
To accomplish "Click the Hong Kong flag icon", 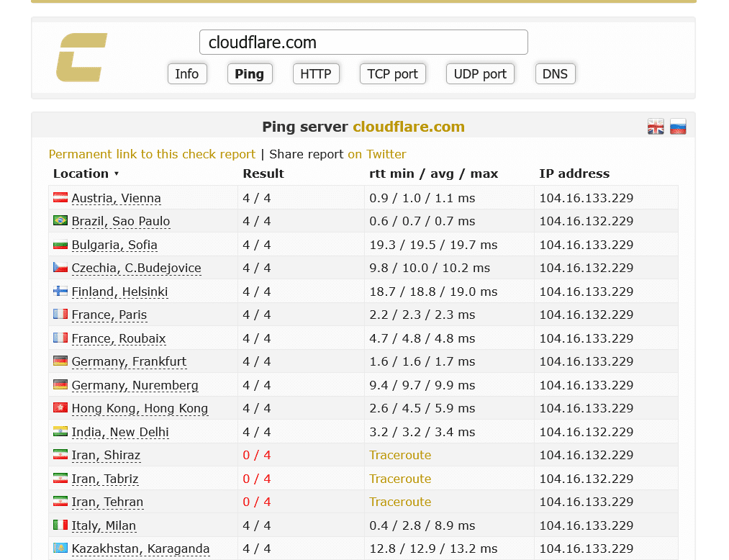I will (x=60, y=408).
